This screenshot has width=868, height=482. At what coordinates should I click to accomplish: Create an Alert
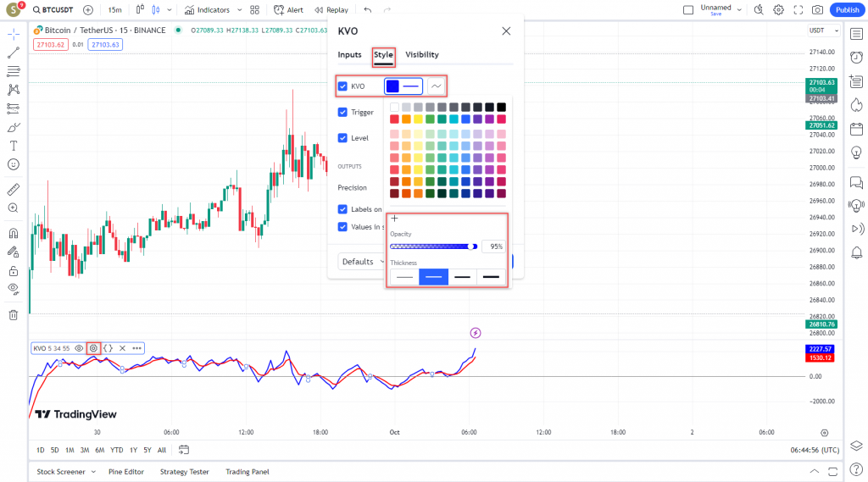coord(288,10)
